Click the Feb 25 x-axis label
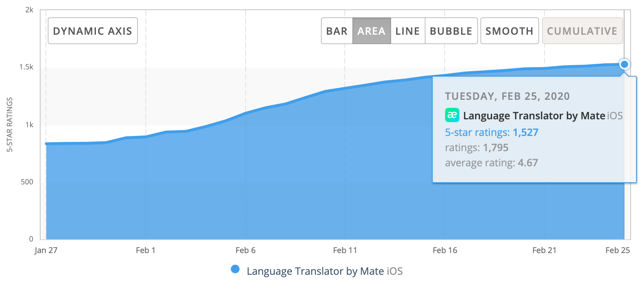The height and width of the screenshot is (282, 644). point(618,250)
